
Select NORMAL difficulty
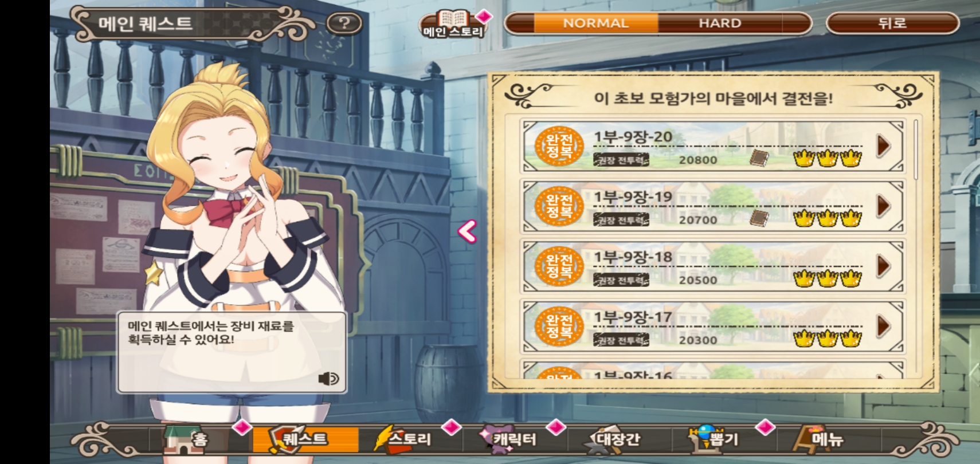click(595, 23)
